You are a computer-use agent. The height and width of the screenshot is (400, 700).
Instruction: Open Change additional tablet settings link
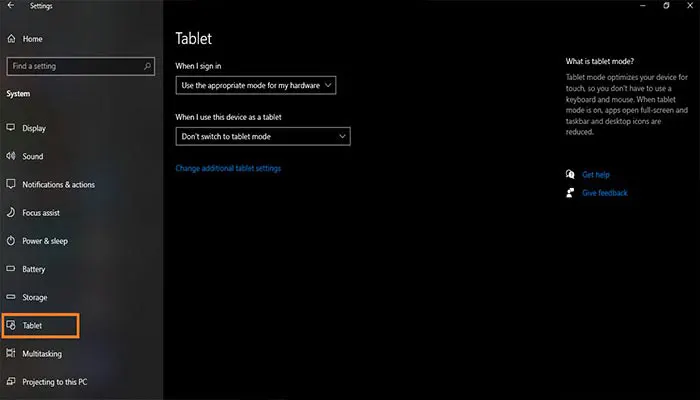(228, 168)
